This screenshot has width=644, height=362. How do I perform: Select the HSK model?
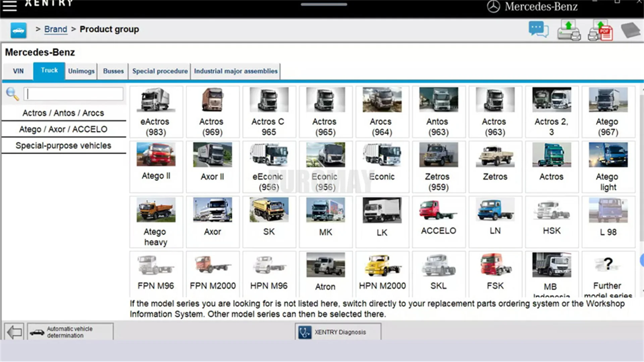pyautogui.click(x=552, y=222)
